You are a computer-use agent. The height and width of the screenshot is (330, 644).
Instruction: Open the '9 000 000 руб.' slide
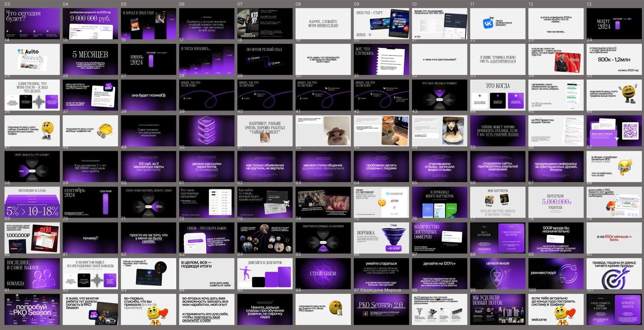pos(91,24)
